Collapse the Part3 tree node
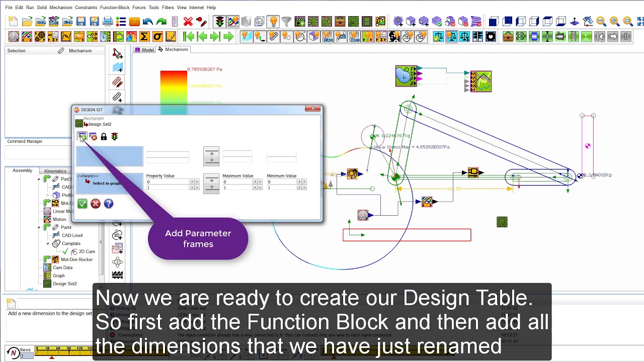 coord(39,179)
